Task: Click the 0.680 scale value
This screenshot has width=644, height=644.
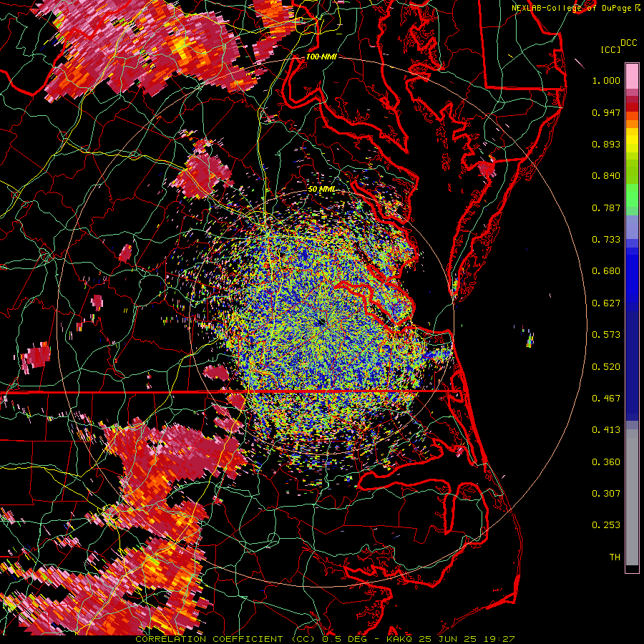Action: pyautogui.click(x=606, y=271)
